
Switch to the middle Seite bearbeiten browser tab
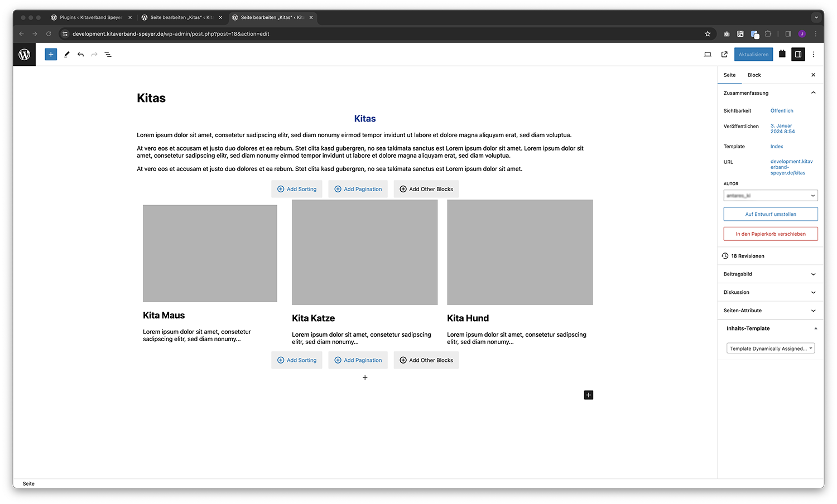(181, 17)
